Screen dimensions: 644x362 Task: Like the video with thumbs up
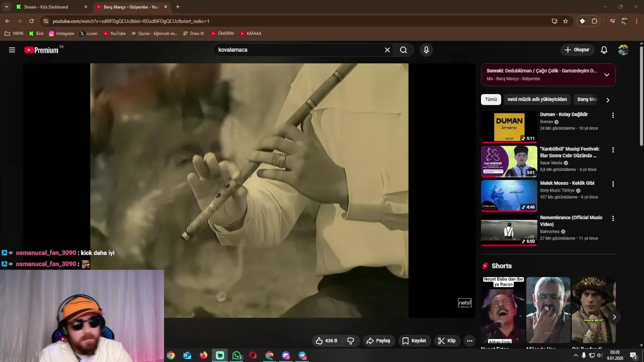(327, 341)
